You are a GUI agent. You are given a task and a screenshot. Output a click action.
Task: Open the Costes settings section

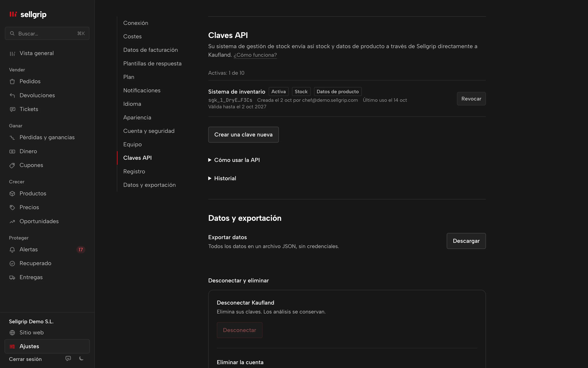point(132,36)
